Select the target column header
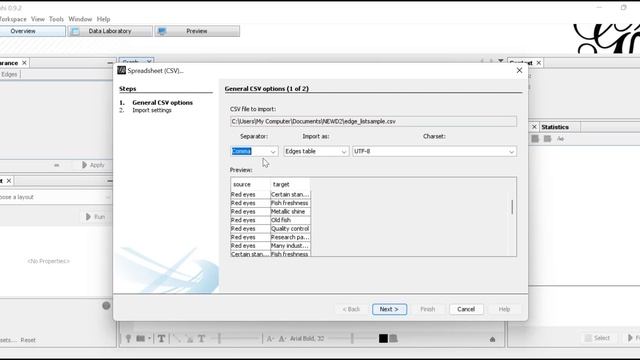This screenshot has height=360, width=640. click(x=290, y=184)
